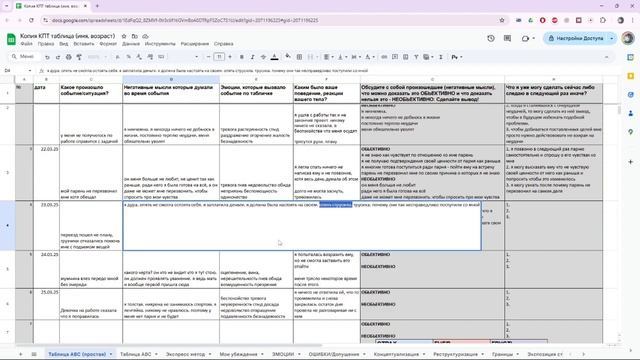Click the Menus search box

(x=24, y=57)
